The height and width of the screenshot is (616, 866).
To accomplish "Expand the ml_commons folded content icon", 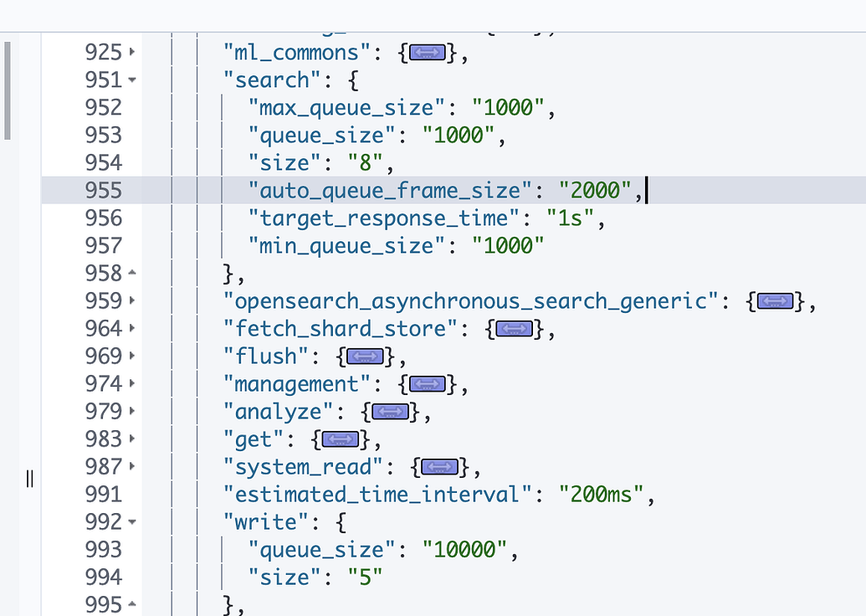I will [428, 52].
